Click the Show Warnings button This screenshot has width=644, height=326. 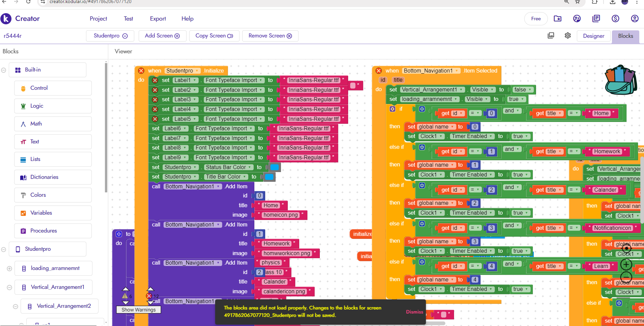point(138,310)
